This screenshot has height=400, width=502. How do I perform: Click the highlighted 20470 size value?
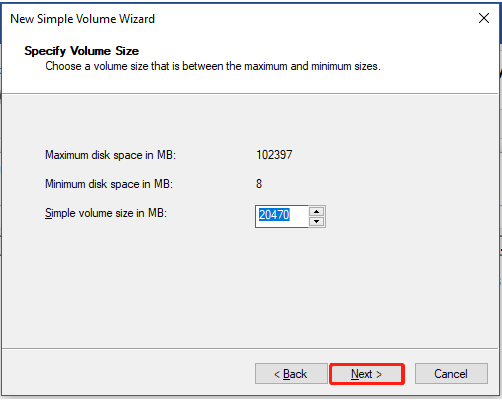click(274, 215)
